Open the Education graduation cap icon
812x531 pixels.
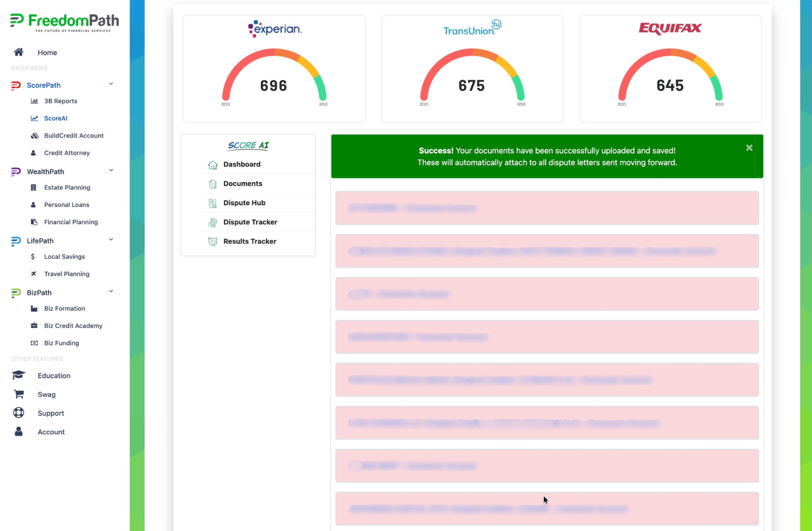point(19,375)
